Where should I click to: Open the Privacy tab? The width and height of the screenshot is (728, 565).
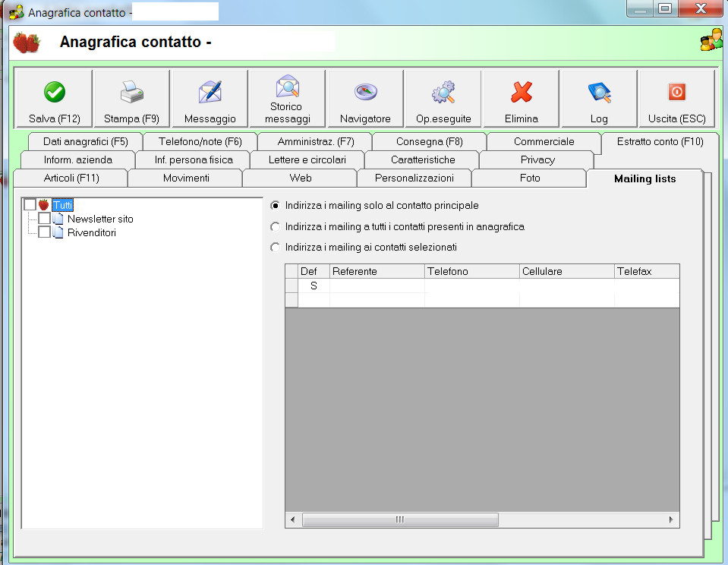click(537, 159)
